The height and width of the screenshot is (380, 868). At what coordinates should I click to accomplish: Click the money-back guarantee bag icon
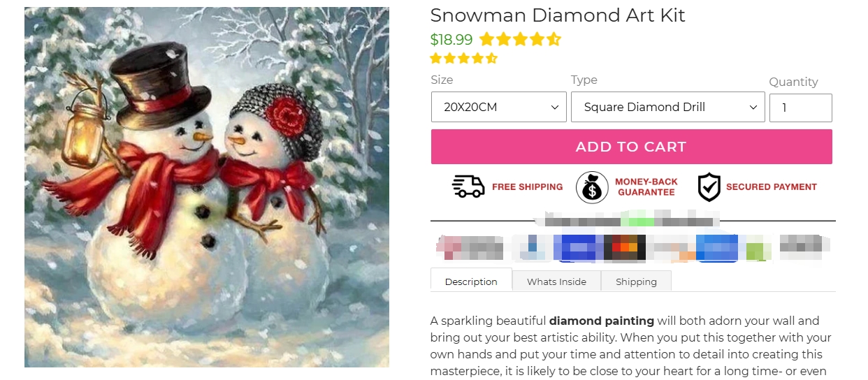click(x=592, y=187)
